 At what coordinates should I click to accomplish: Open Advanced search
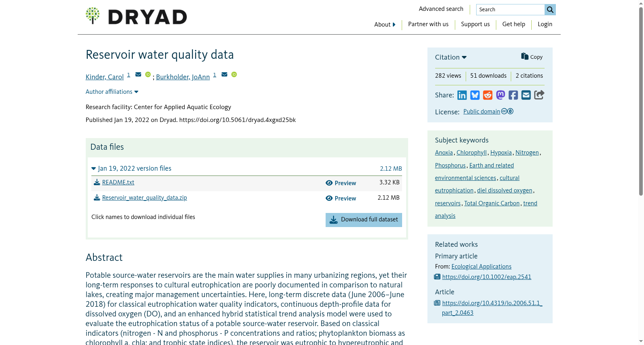tap(441, 9)
